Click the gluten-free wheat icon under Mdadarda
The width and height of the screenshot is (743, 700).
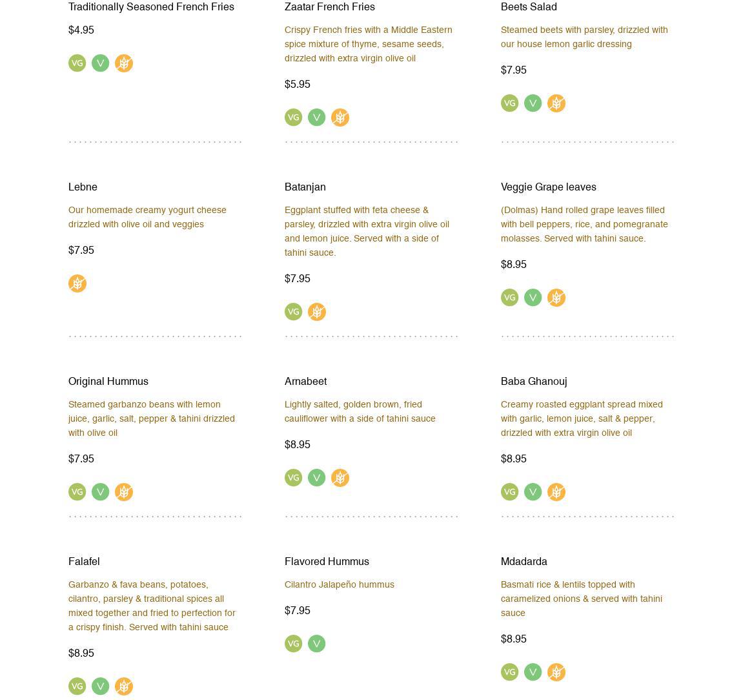[x=556, y=672]
